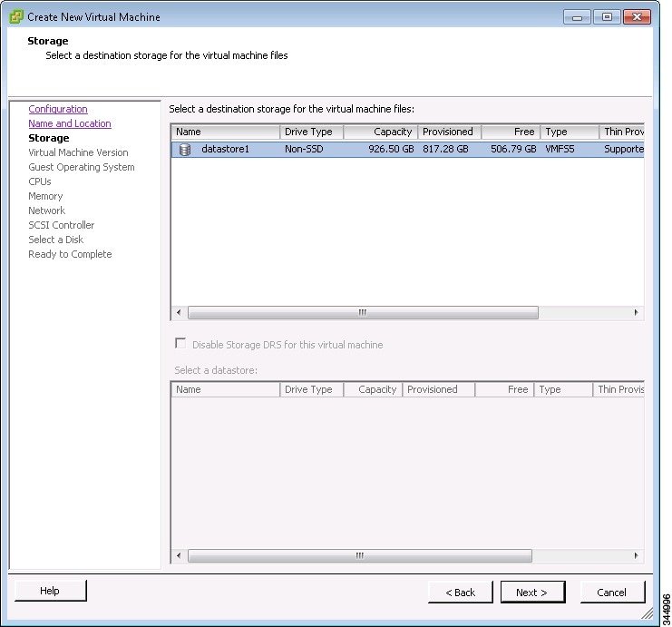Click lower table Free column header
672x627 pixels.
point(504,389)
